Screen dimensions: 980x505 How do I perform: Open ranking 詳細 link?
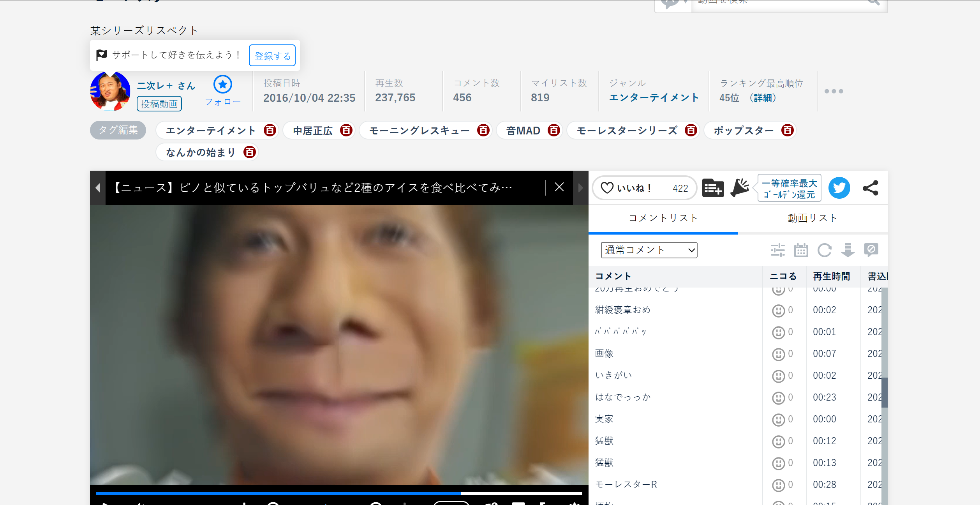(763, 98)
